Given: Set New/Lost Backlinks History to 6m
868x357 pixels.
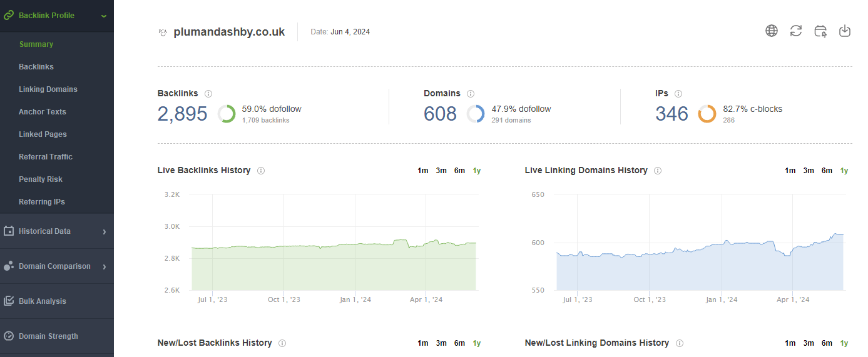Looking at the screenshot, I should click(x=459, y=343).
